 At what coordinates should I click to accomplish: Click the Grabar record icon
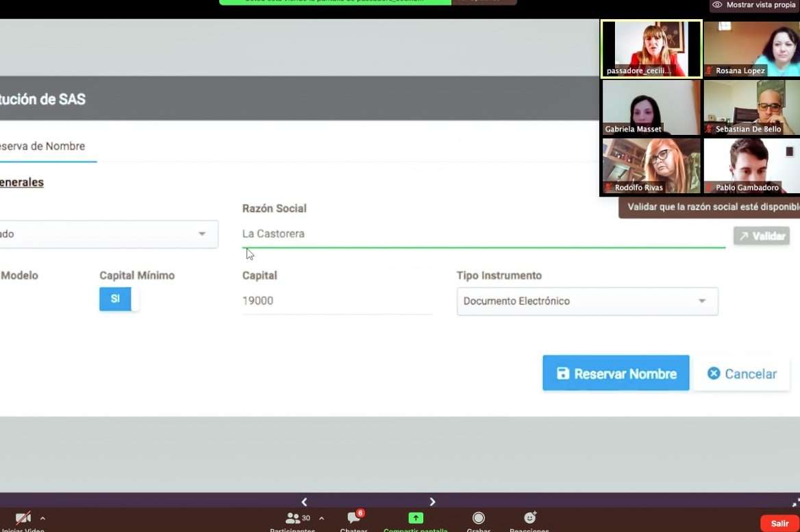tap(479, 518)
